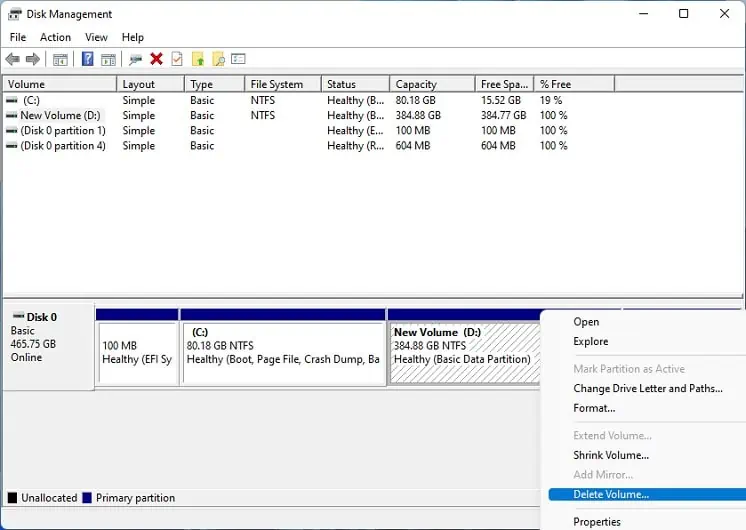Select the (C:) partition block on Disk 0
The image size is (746, 530).
coord(283,352)
